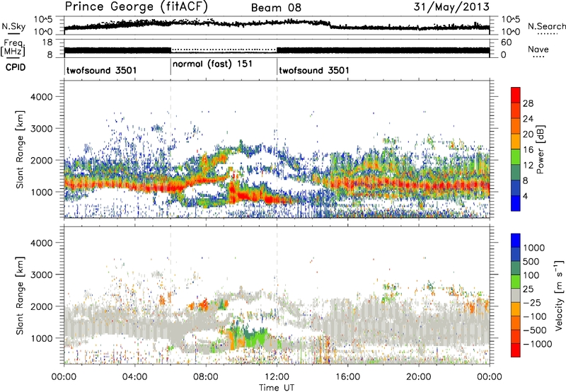Pick the gray -25 to 25 velocity segment
Screen dimensions: 566x392
pyautogui.click(x=516, y=296)
